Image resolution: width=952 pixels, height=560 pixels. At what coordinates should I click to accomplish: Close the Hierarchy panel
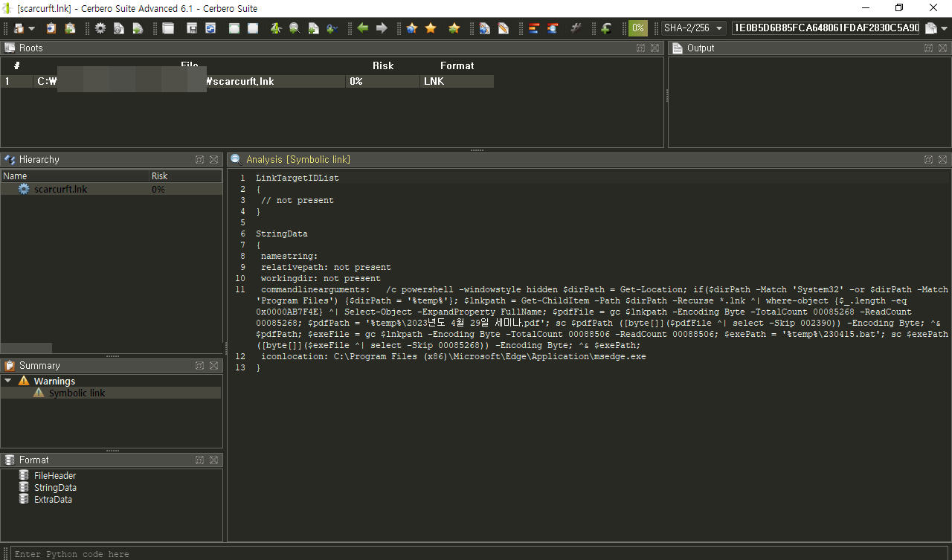coord(214,160)
